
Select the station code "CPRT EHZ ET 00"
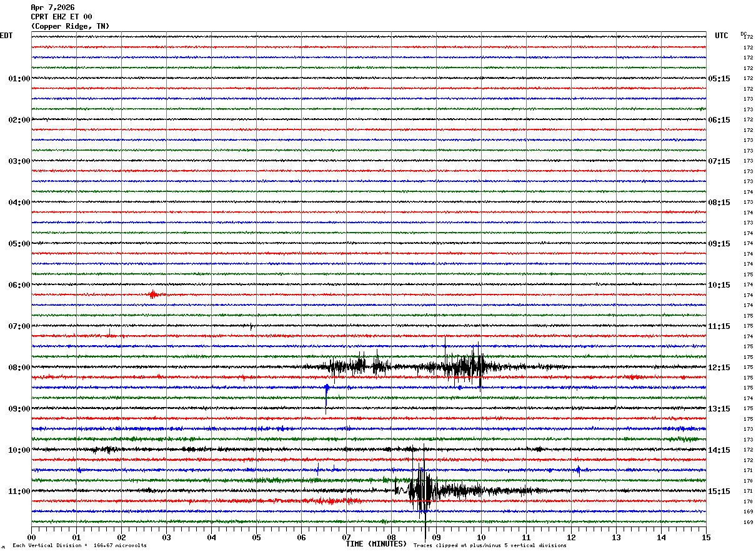click(x=61, y=17)
